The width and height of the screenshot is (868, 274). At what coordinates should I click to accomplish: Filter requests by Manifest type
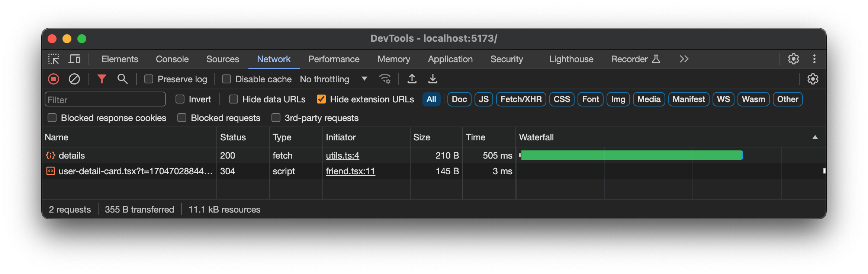click(689, 99)
